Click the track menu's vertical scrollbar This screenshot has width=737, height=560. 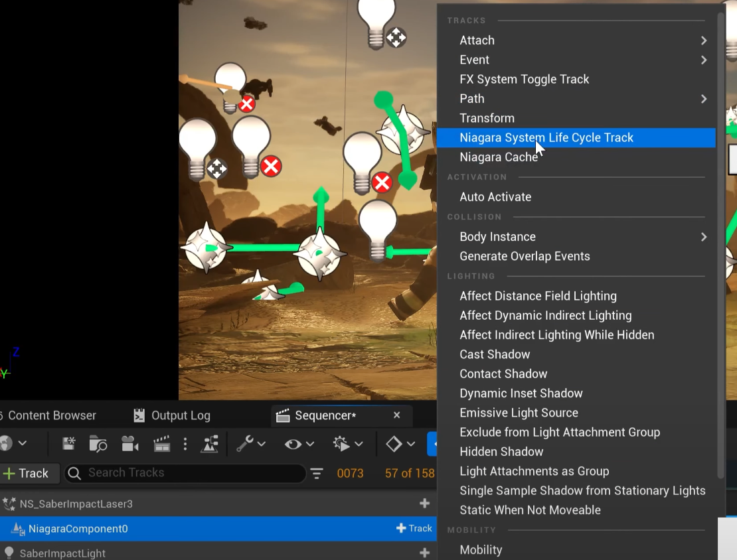pos(721,245)
